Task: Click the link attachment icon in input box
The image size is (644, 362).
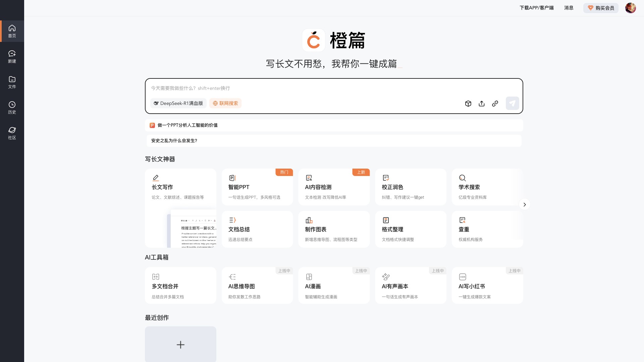Action: (495, 103)
